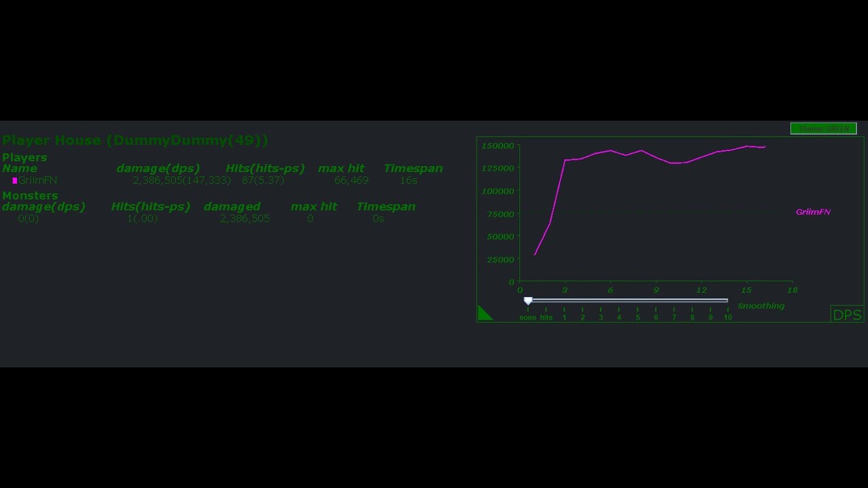Screen dimensions: 868x488
Task: Click the DPS button on the graph
Action: point(847,314)
